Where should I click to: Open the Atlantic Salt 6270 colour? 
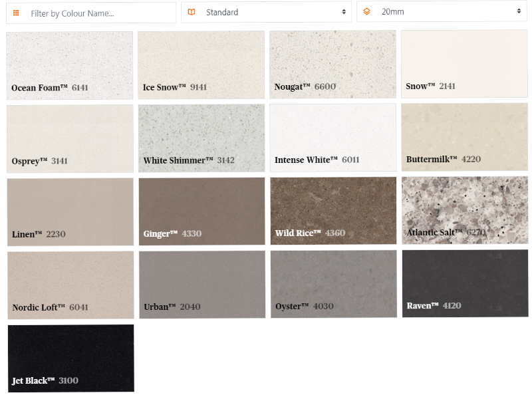[464, 210]
